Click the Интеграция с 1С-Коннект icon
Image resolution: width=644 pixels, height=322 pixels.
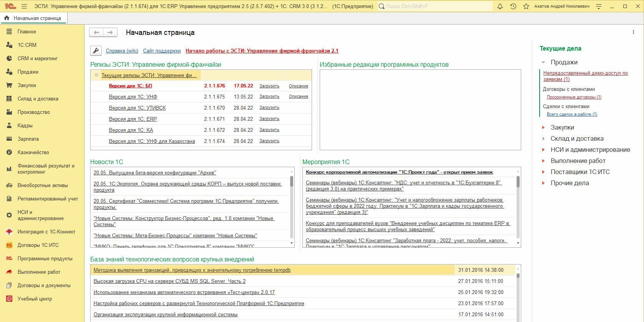9,232
